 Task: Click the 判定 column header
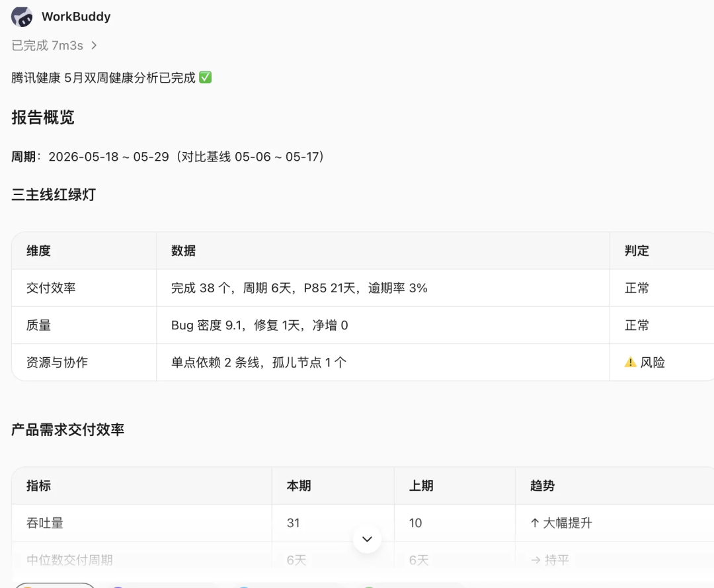coord(637,251)
